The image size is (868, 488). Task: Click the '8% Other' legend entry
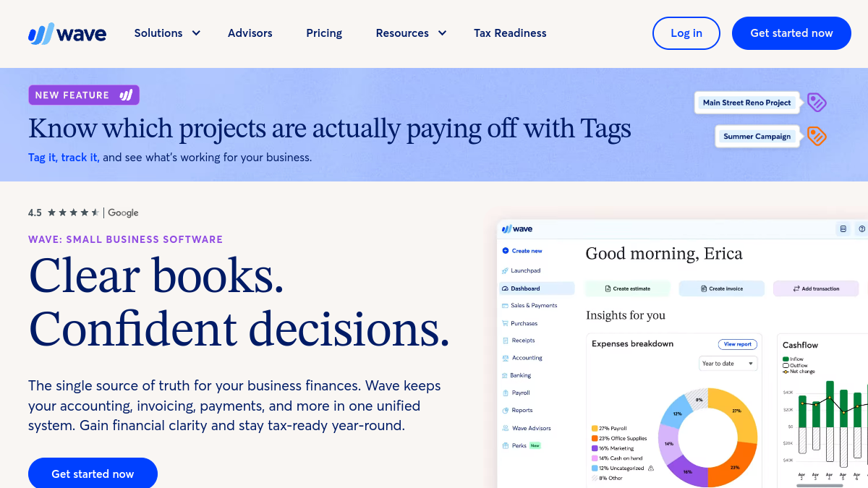(x=607, y=478)
